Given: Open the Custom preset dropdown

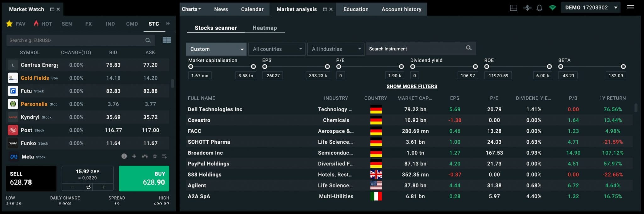Looking at the screenshot, I should pyautogui.click(x=216, y=49).
